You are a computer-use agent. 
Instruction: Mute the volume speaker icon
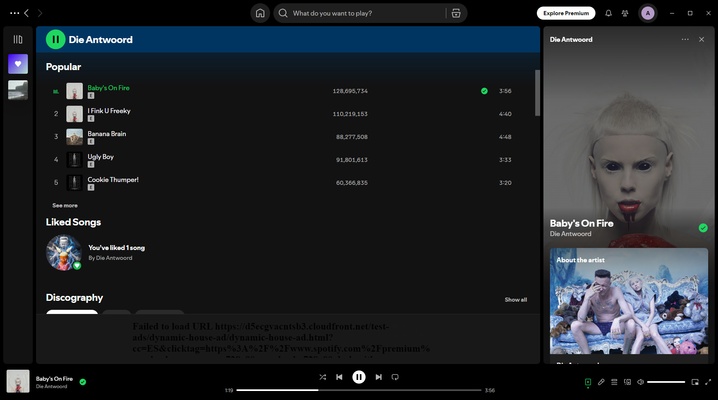click(640, 382)
